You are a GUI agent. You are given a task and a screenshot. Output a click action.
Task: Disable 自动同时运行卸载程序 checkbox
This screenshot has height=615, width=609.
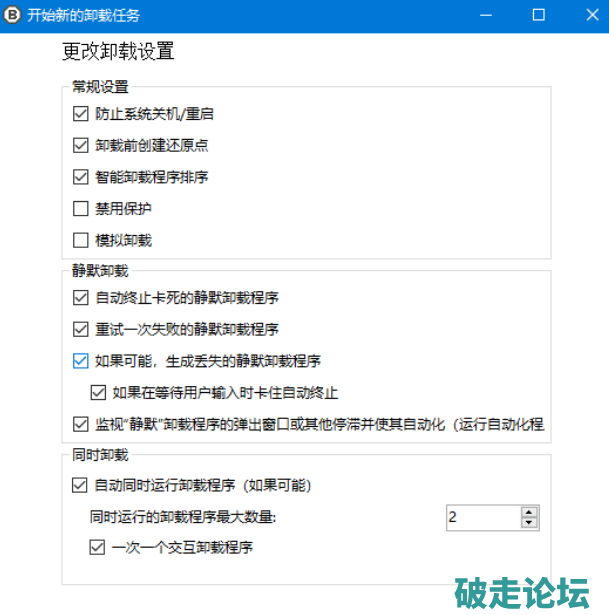tap(81, 485)
